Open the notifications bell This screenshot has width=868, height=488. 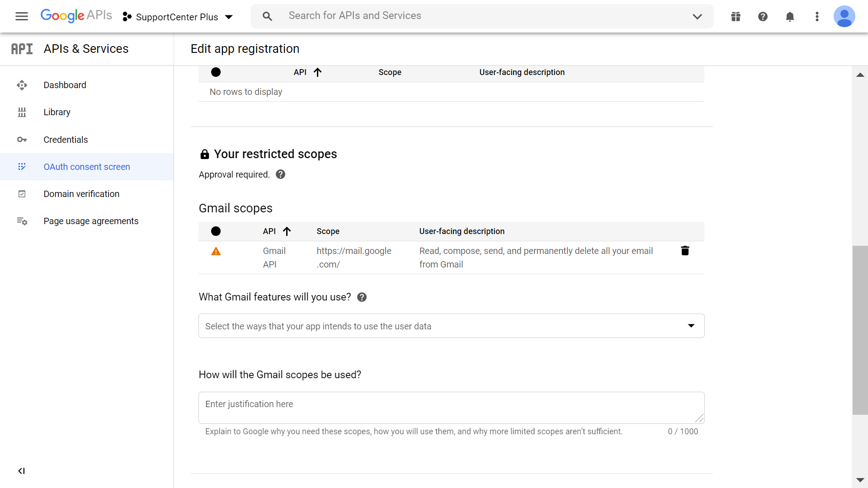790,17
